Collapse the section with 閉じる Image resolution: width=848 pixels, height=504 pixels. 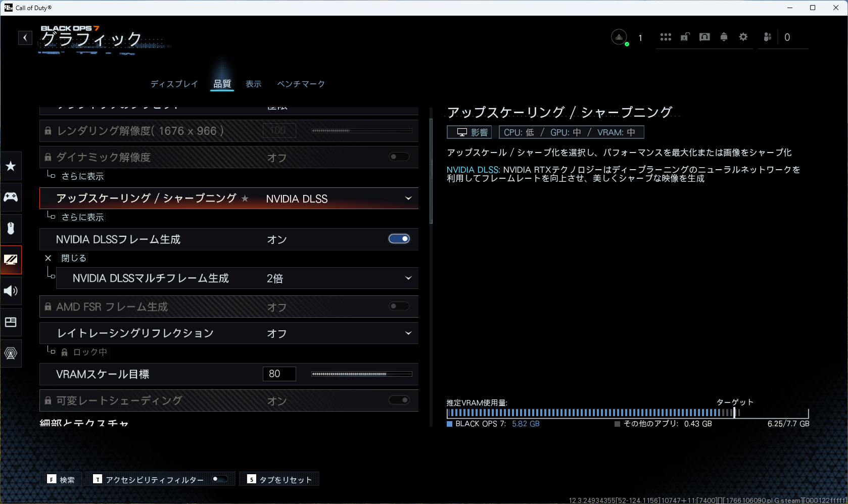pos(74,258)
